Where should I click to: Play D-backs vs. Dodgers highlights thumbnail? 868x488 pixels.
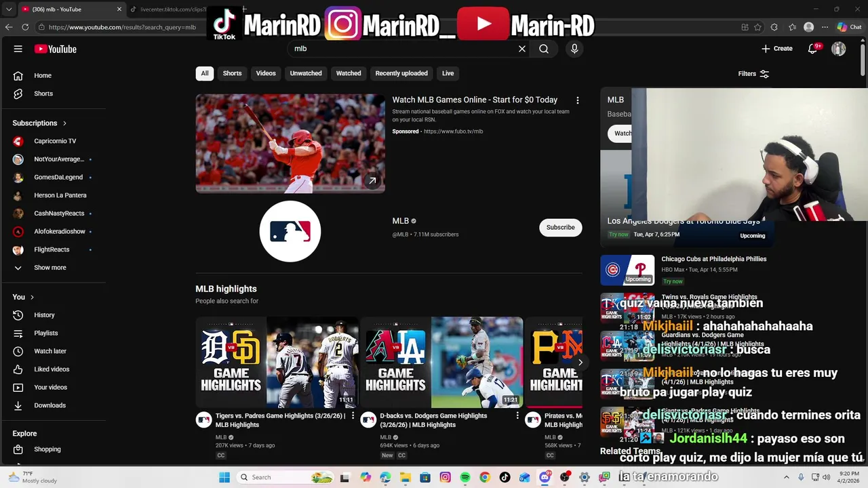pos(441,363)
